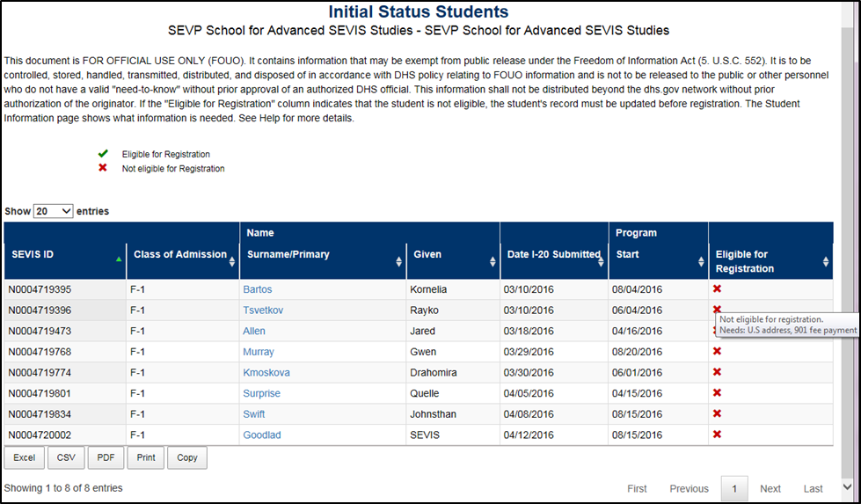Select SEVIS ID N0004719834 cell
The height and width of the screenshot is (504, 861).
coord(65,414)
